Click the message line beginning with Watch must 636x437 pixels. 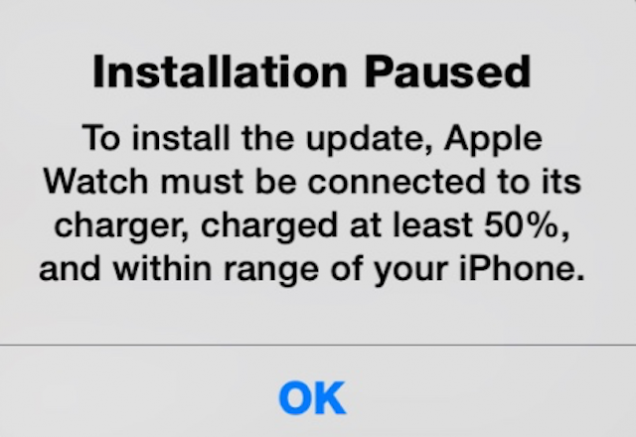pyautogui.click(x=312, y=181)
